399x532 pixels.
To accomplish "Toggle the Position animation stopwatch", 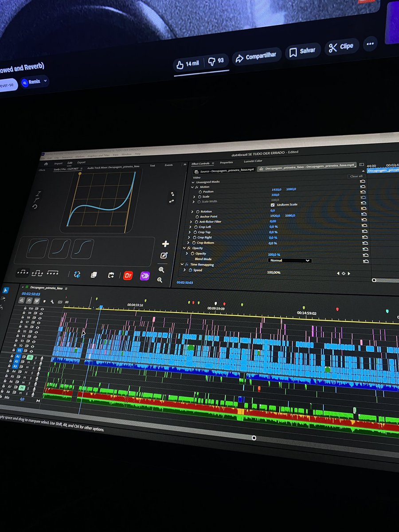I will pyautogui.click(x=200, y=192).
